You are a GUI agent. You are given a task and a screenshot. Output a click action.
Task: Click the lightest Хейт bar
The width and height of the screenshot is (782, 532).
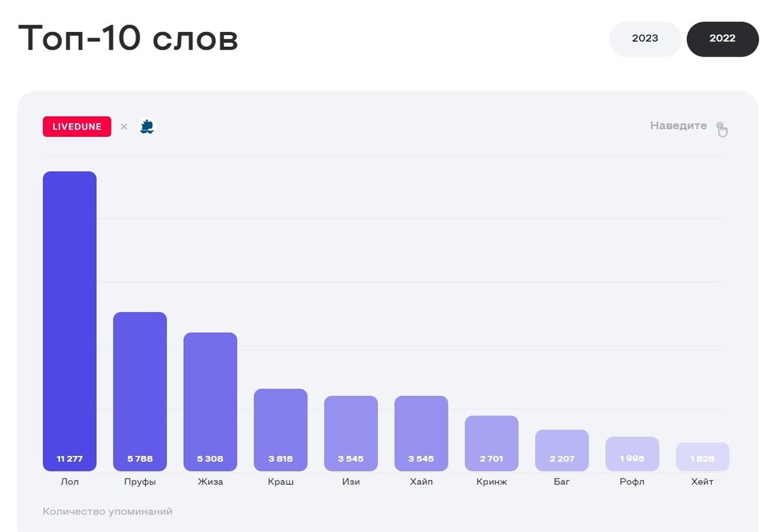tap(702, 457)
